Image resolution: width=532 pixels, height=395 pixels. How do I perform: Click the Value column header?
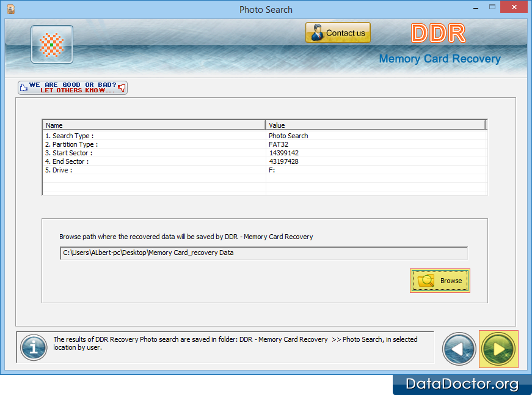click(x=375, y=125)
